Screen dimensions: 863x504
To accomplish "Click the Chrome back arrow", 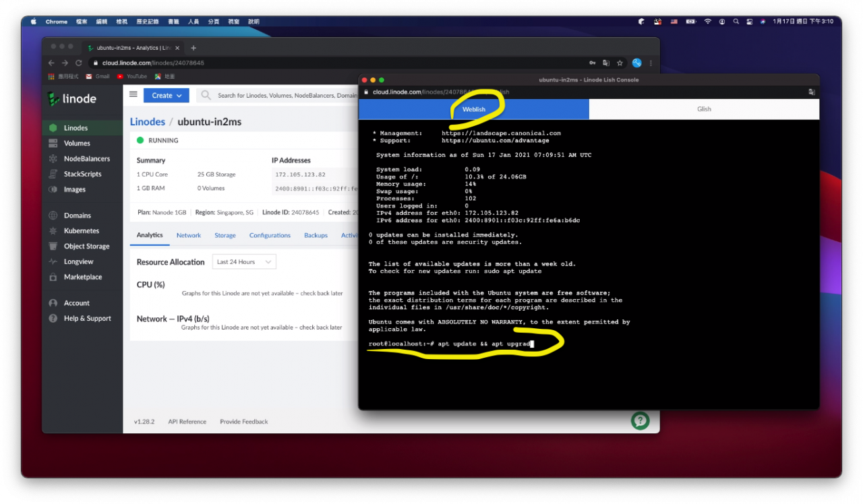I will (51, 63).
